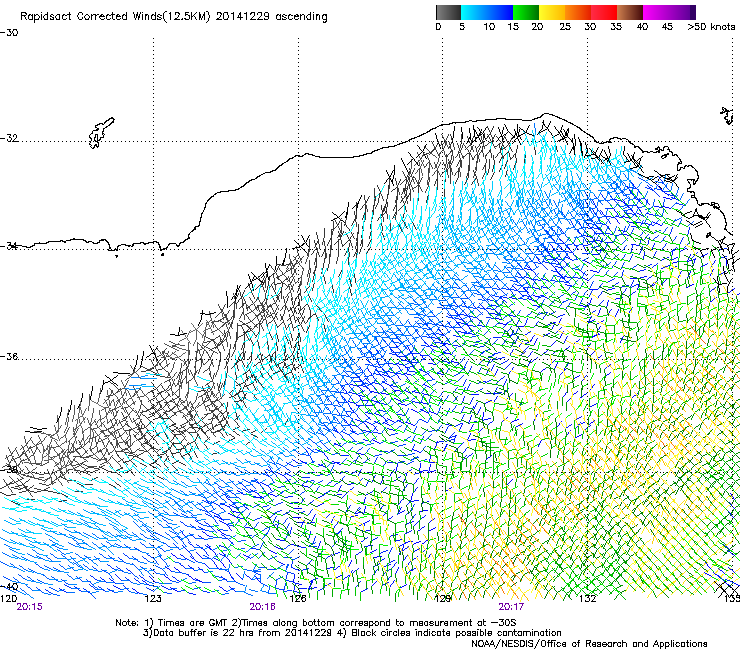
Task: Click the '20:17' purple time label
Action: pyautogui.click(x=511, y=607)
